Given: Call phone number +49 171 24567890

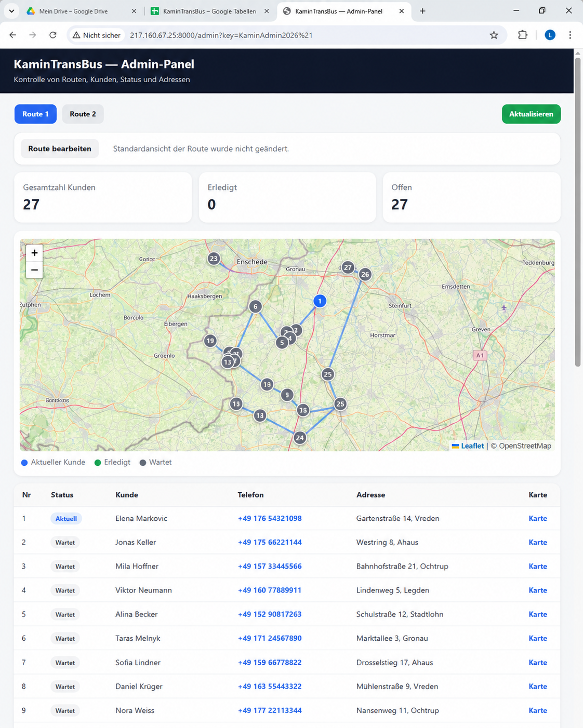Looking at the screenshot, I should 270,638.
